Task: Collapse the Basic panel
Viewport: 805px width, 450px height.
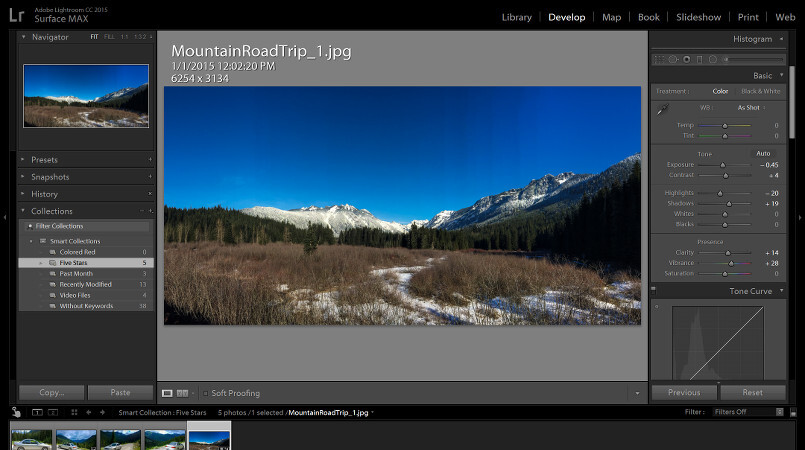Action: (x=781, y=75)
